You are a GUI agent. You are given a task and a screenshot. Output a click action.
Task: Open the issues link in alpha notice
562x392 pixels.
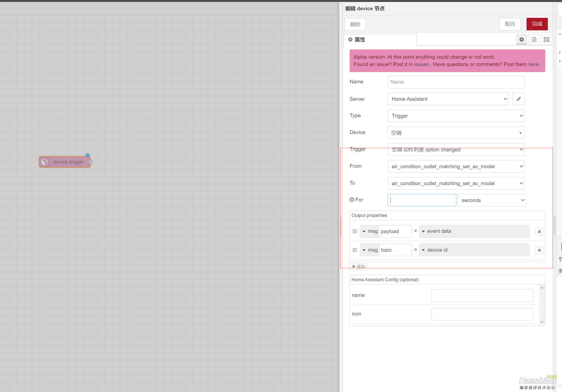(421, 64)
